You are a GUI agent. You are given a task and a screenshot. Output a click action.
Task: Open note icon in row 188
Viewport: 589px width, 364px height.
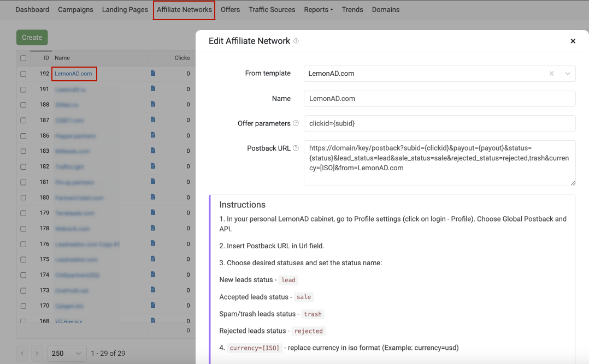153,104
